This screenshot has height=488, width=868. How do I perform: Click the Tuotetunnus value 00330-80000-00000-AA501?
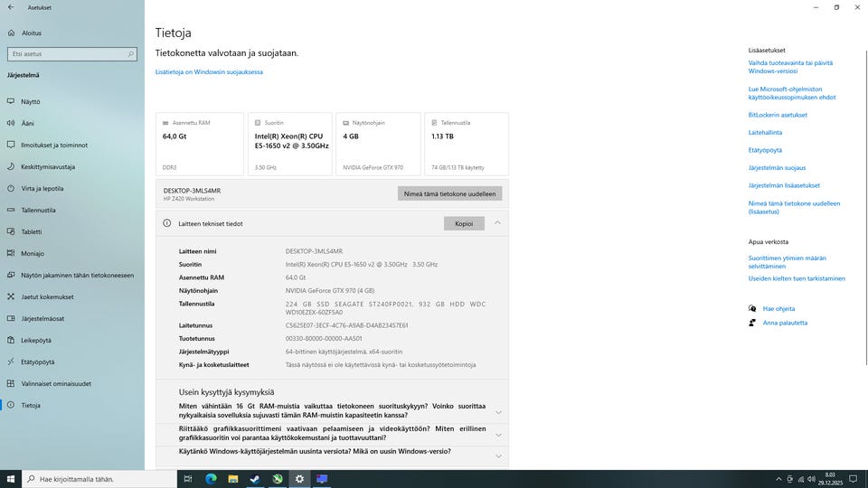coord(324,339)
